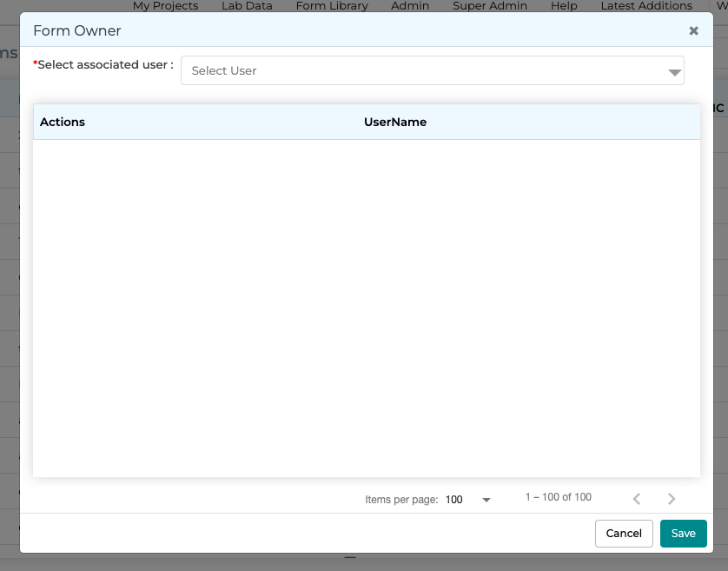Click the Select associated user label
728x571 pixels.
coord(103,64)
